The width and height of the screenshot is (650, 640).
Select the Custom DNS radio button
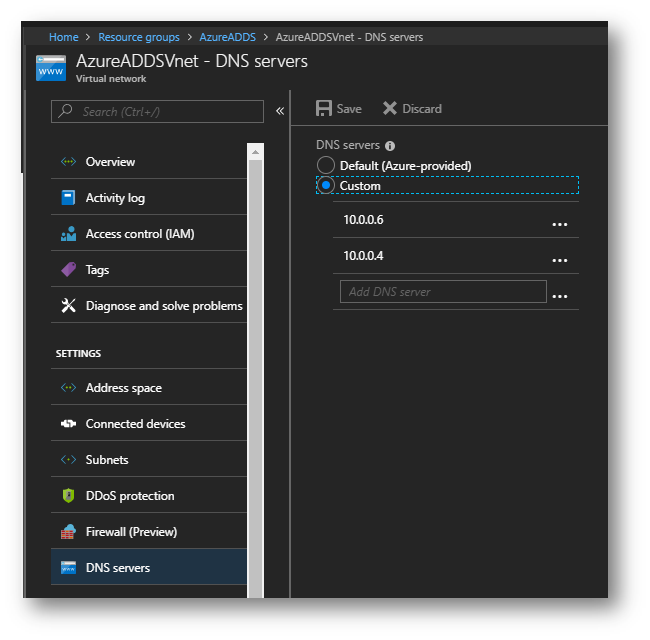coord(326,185)
